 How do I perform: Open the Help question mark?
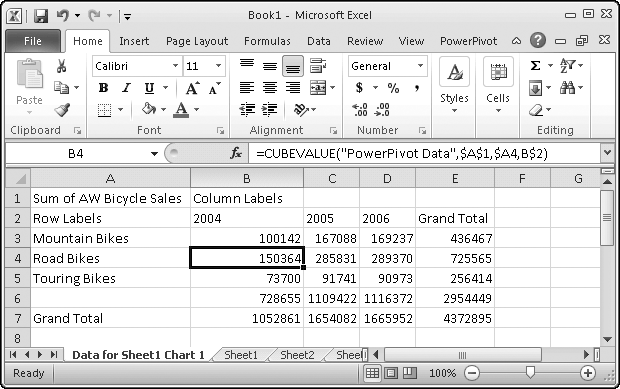(538, 40)
